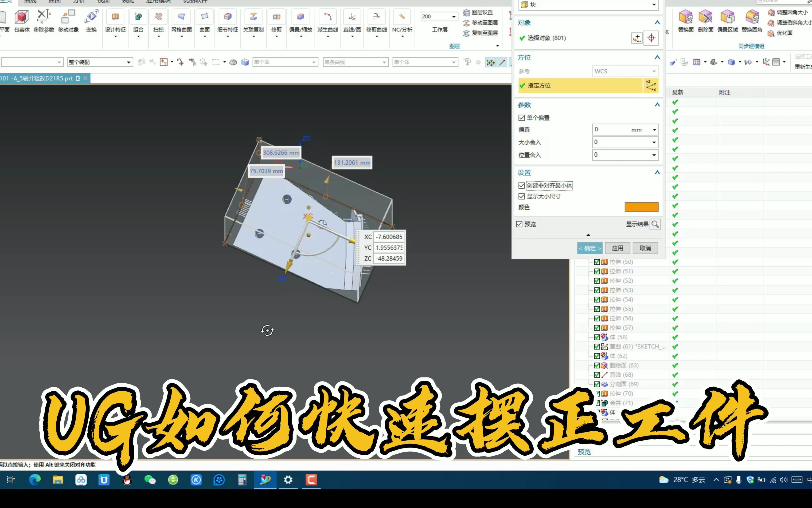Screen dimensions: 812x508
Task: Click the 调整圆角大小 menu item
Action: click(788, 12)
